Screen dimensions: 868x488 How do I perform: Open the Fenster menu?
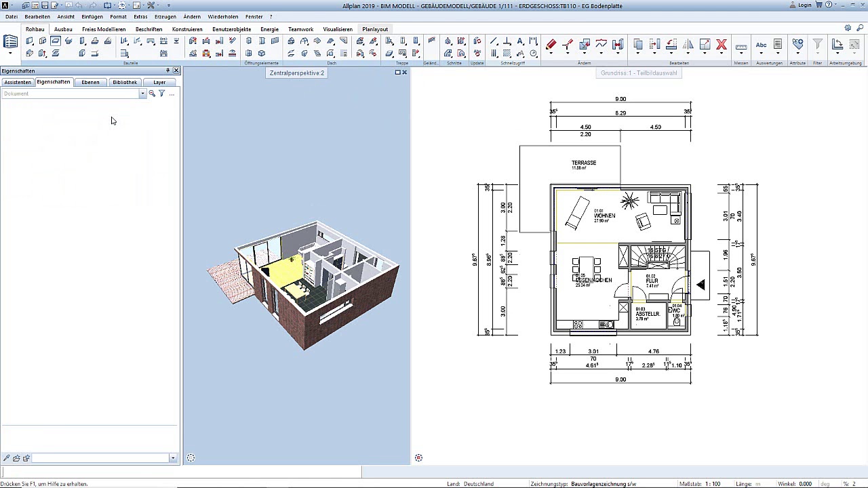[x=254, y=16]
